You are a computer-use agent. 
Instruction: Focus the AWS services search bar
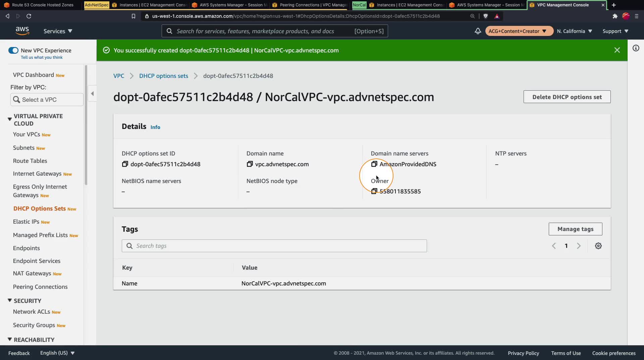pyautogui.click(x=275, y=31)
